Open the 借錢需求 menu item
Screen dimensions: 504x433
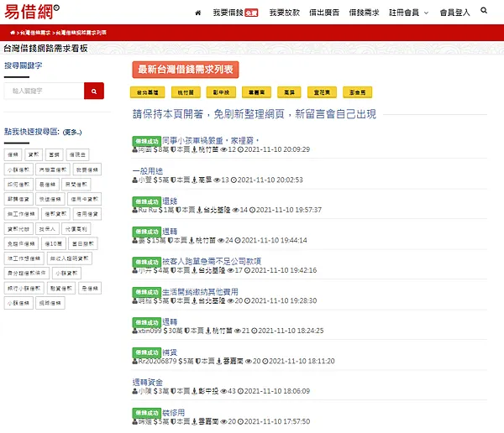pos(364,13)
